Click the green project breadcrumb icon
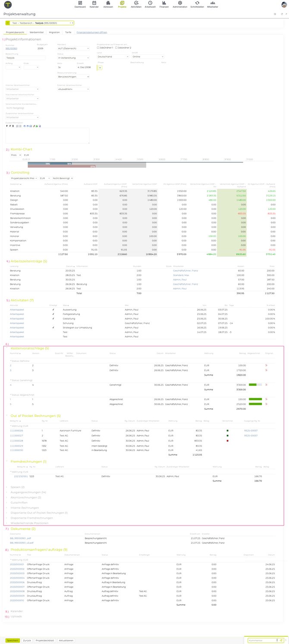 tap(8, 23)
